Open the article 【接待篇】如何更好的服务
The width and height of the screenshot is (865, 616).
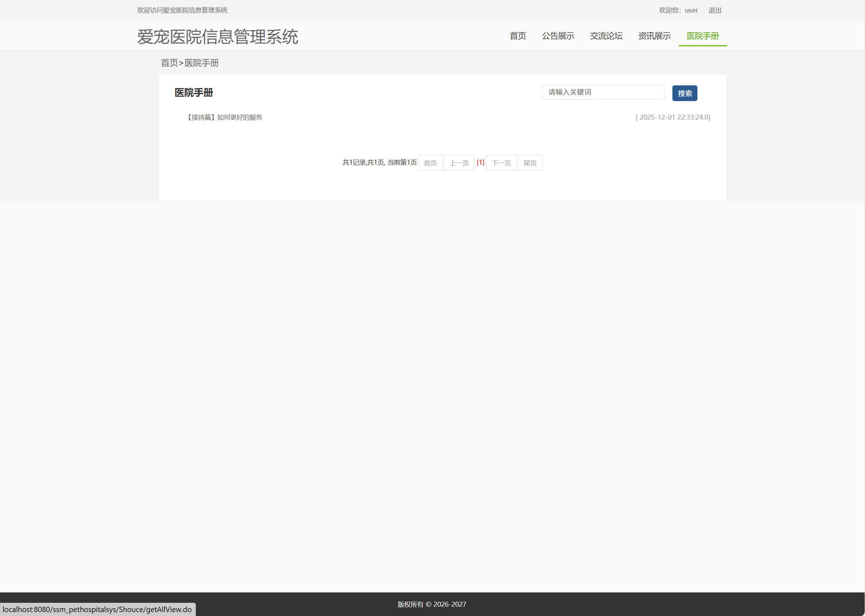[x=225, y=117]
